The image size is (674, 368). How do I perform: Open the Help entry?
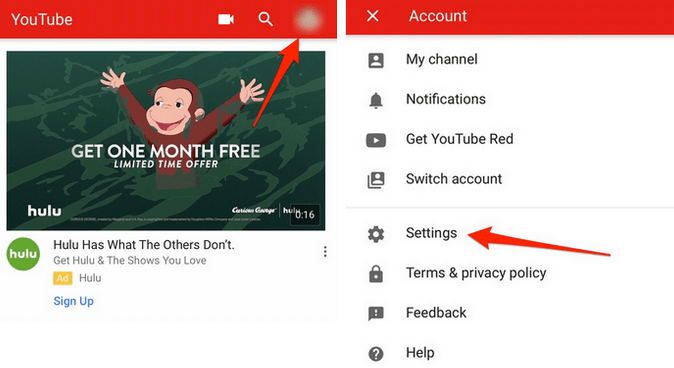pyautogui.click(x=420, y=353)
